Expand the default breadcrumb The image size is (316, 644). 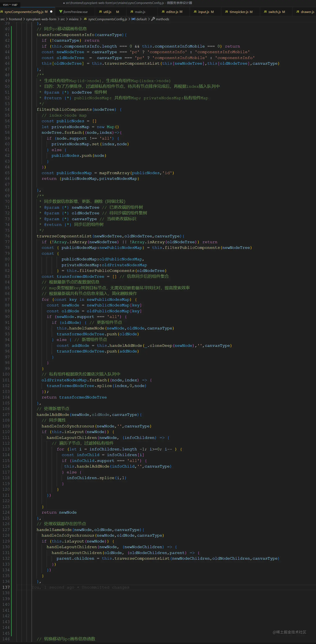pos(141,19)
